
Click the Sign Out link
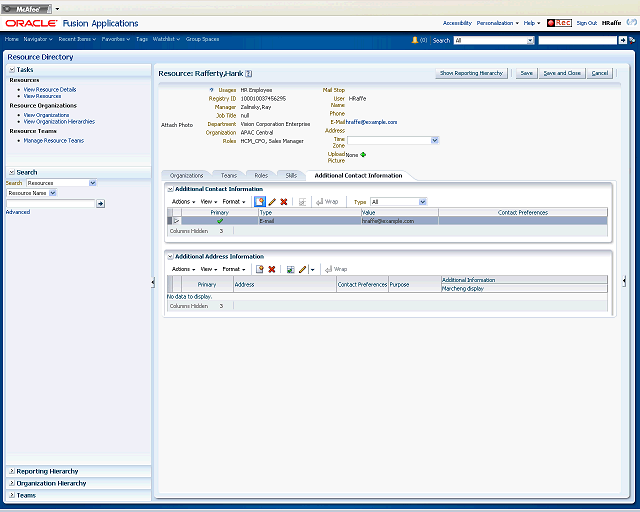587,23
